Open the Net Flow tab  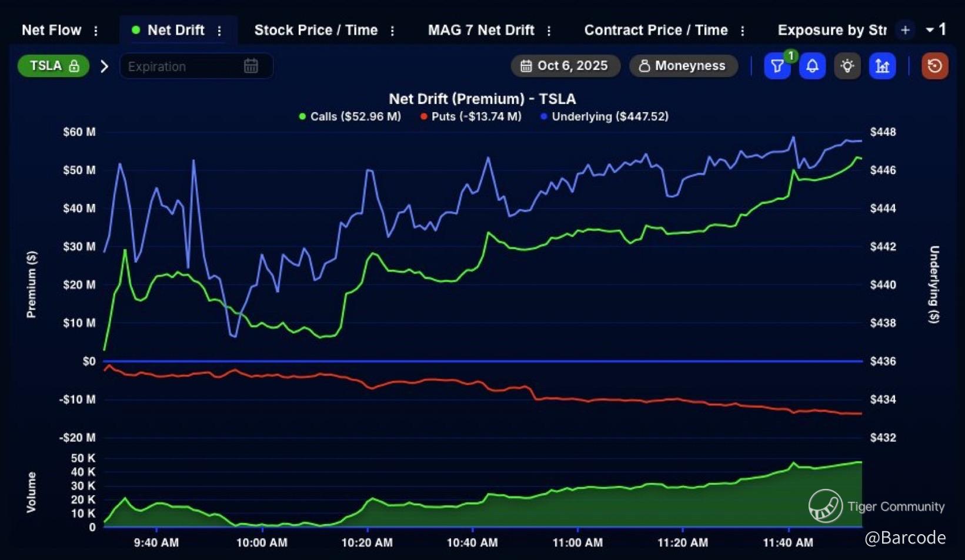coord(51,30)
